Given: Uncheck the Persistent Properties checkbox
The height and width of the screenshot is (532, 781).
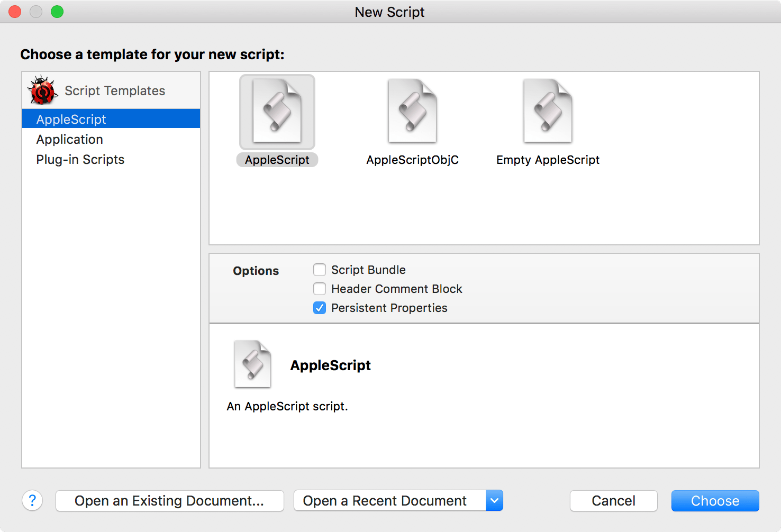Looking at the screenshot, I should coord(320,308).
